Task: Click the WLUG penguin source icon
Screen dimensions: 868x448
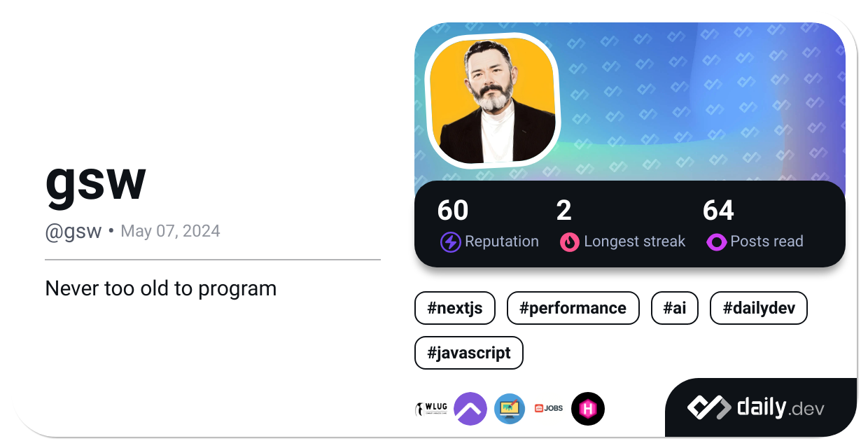Action: (x=431, y=409)
